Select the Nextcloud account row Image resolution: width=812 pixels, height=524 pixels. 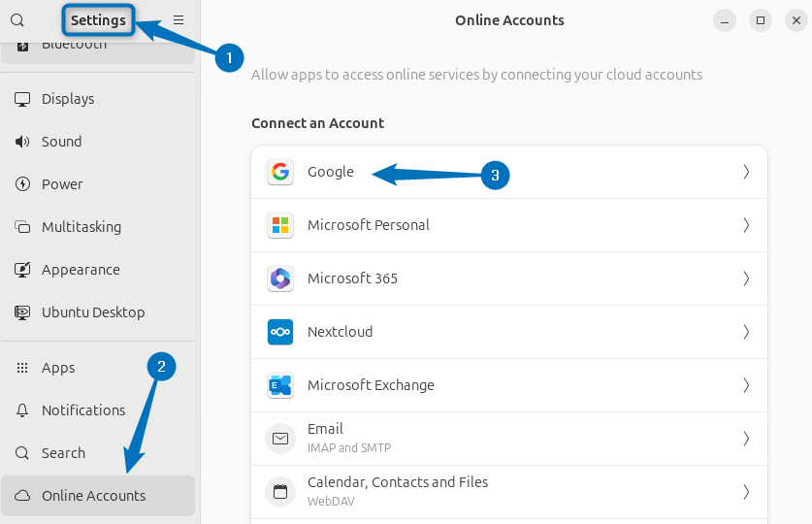pos(509,332)
